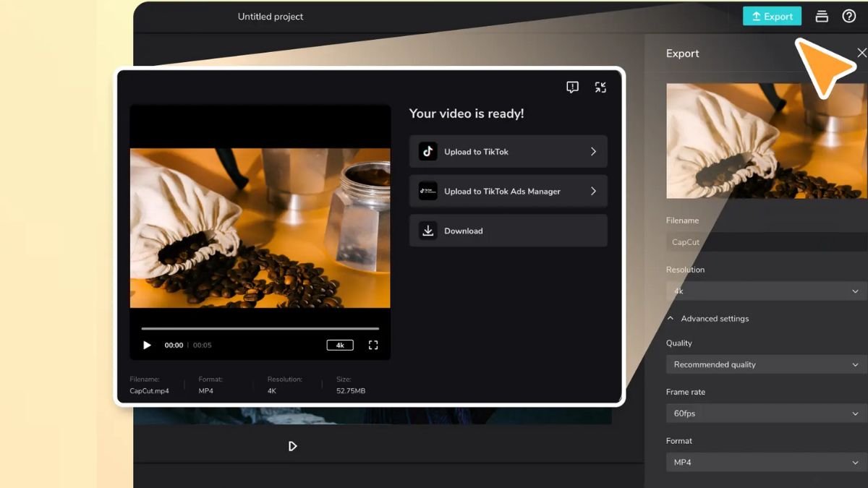Screen dimensions: 868x488
Task: Click the feedback icon in video-ready dialog
Action: [x=572, y=87]
